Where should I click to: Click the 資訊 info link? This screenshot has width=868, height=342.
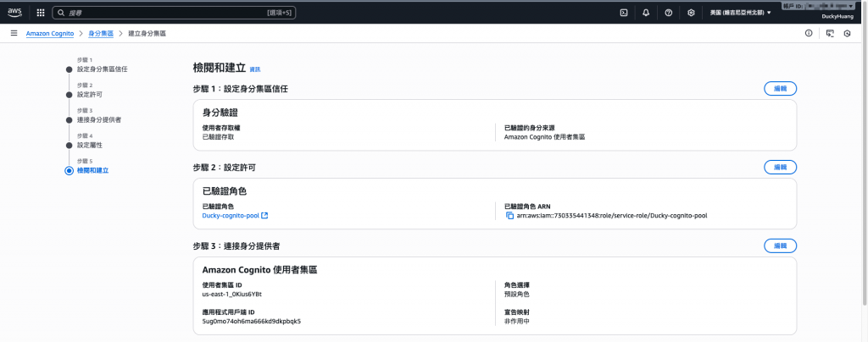pyautogui.click(x=254, y=69)
